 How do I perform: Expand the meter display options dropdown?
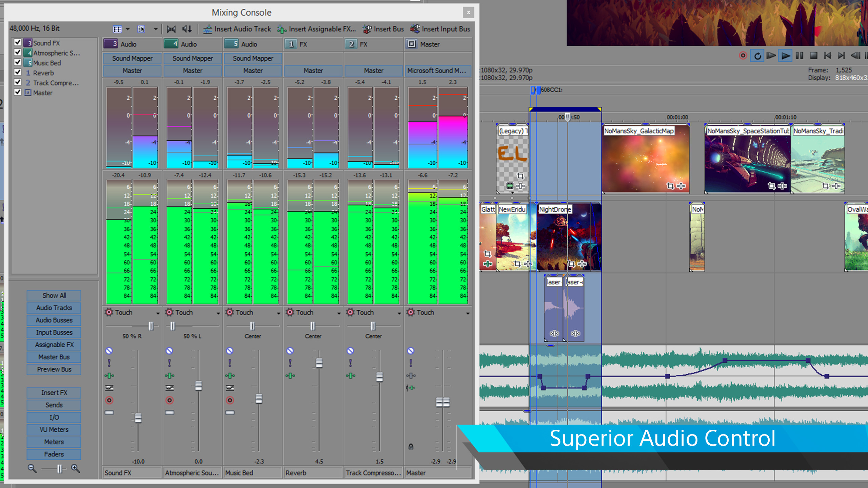[156, 29]
